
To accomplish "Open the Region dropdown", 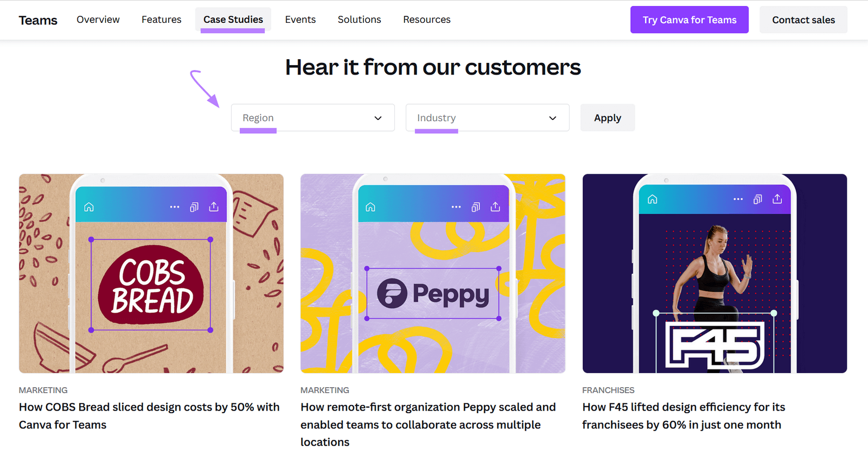I will [312, 117].
